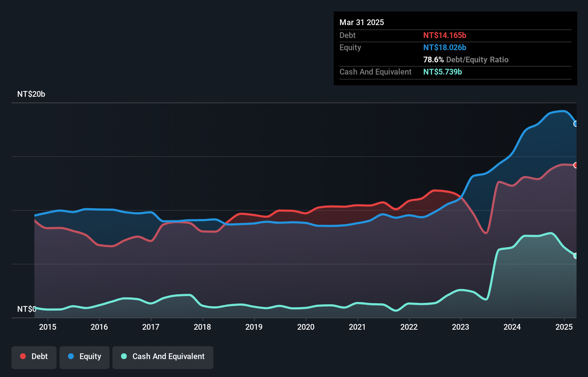Click the NT$0 y-axis label
This screenshot has height=377, width=588.
[27, 309]
